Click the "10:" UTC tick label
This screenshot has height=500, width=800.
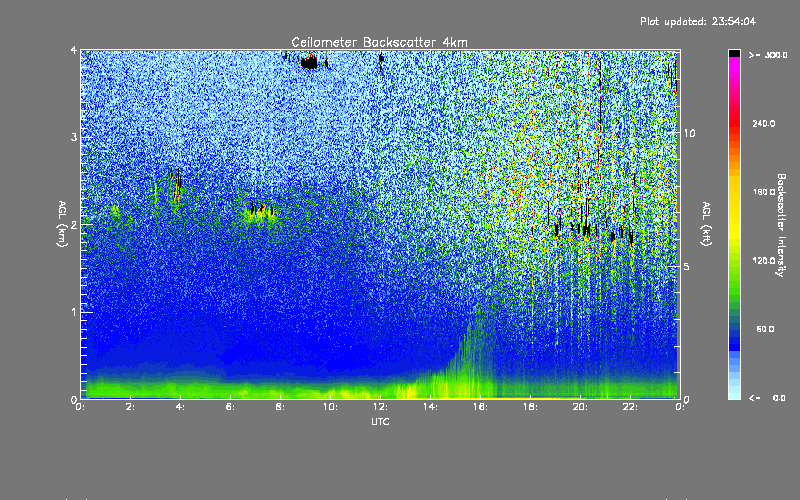(x=330, y=407)
